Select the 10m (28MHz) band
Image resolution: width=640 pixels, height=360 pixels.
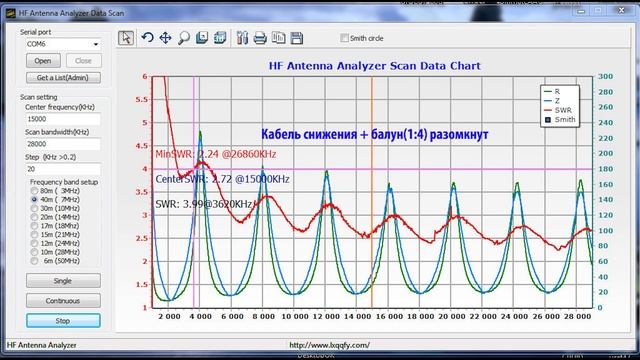pos(34,252)
